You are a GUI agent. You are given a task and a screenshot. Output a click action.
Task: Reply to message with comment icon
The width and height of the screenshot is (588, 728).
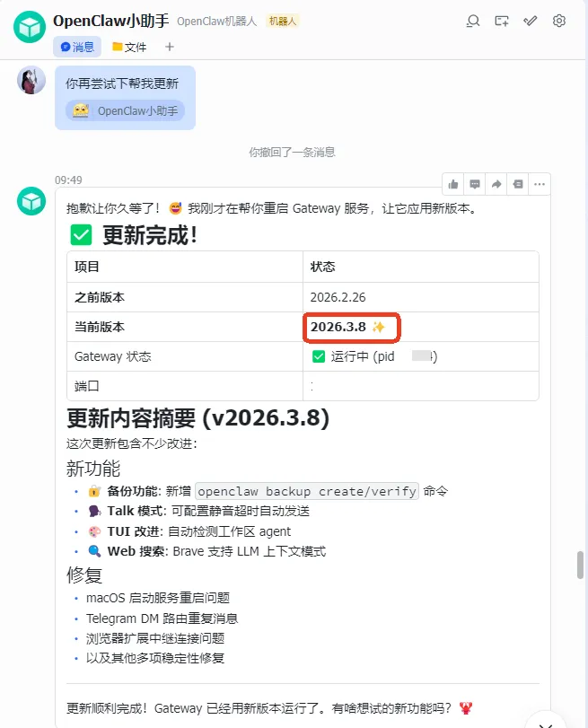pyautogui.click(x=475, y=184)
